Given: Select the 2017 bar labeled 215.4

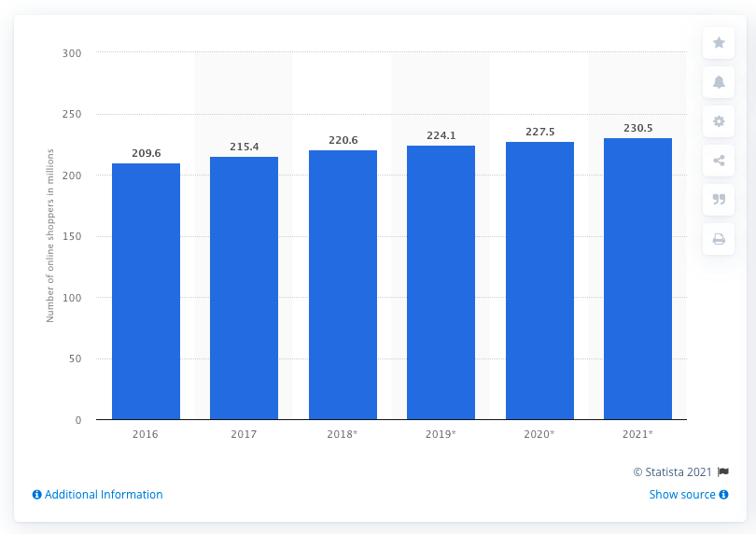Looking at the screenshot, I should pos(244,288).
